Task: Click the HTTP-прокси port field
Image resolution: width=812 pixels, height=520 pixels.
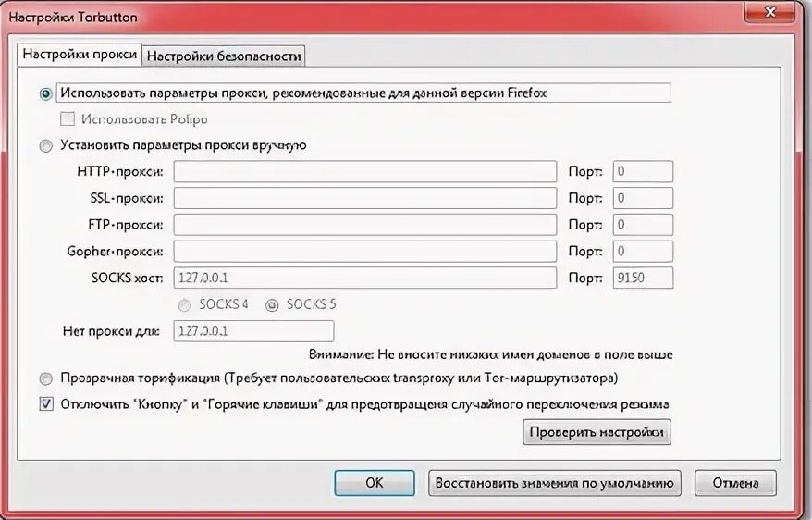Action: [643, 171]
